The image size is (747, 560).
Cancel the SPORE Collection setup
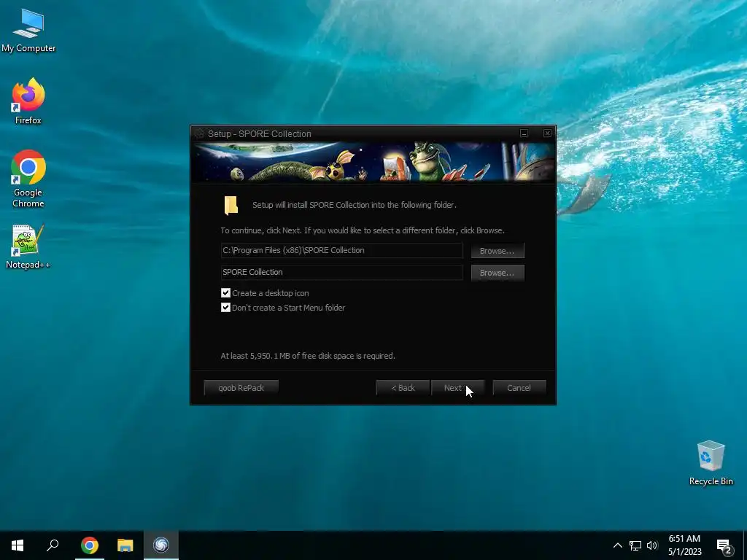pyautogui.click(x=519, y=388)
